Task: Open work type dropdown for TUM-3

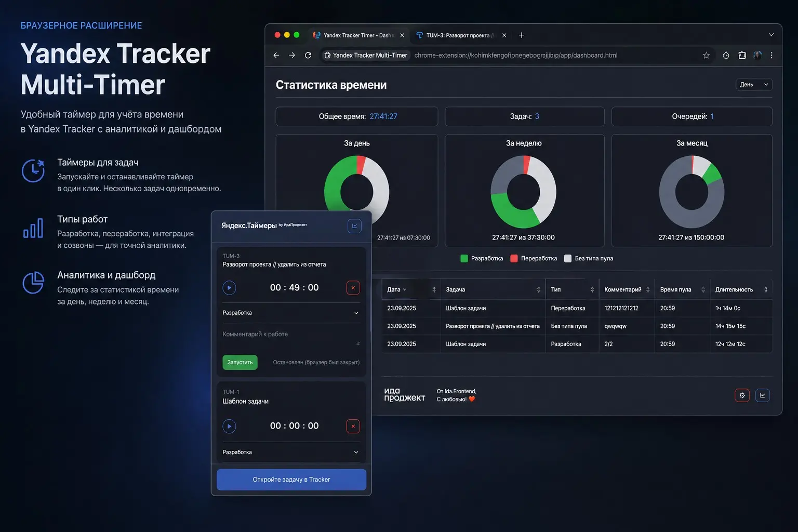Action: 291,313
